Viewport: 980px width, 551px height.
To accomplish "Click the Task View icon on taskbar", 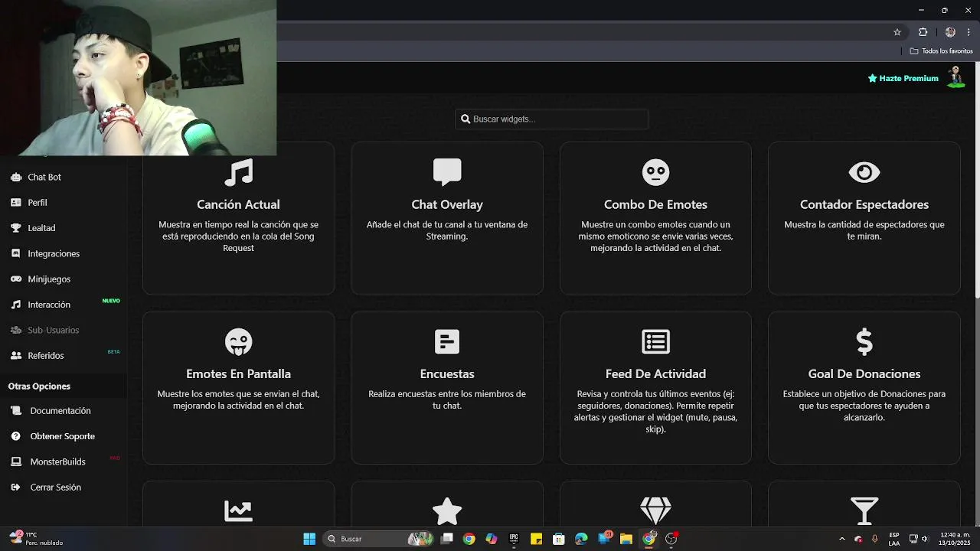I will [447, 539].
